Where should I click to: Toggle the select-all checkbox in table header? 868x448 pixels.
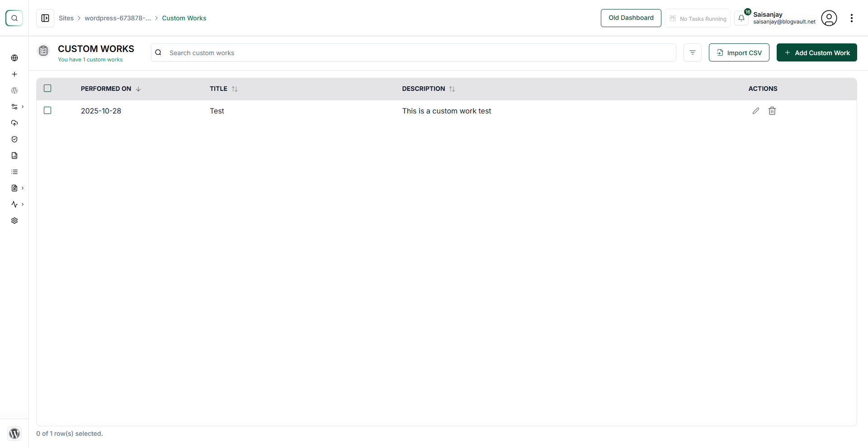click(47, 88)
